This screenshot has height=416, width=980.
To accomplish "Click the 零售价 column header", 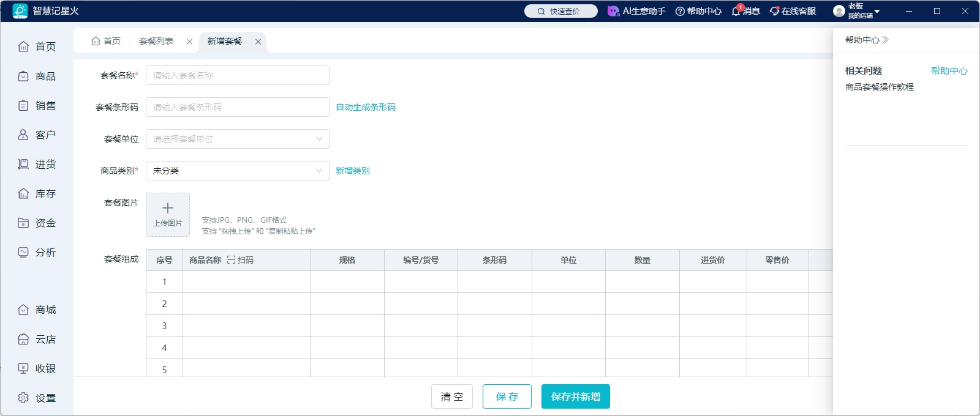I will 777,260.
